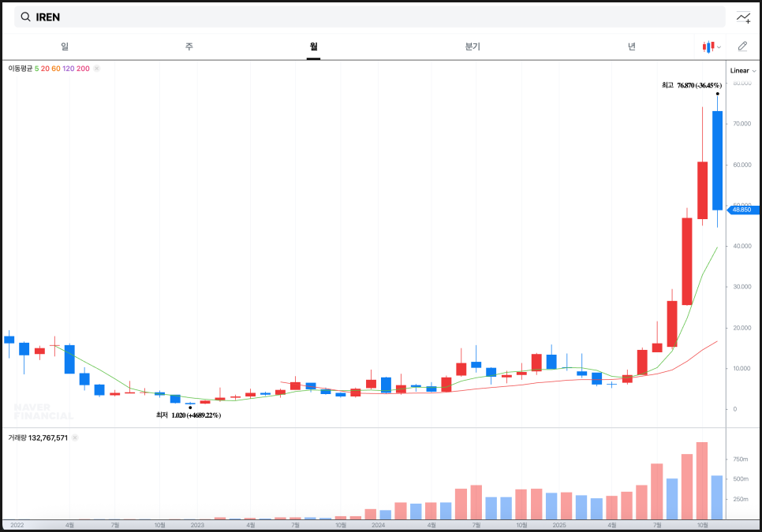The image size is (762, 532).
Task: Click the latest tall blue candlestick
Action: click(717, 161)
